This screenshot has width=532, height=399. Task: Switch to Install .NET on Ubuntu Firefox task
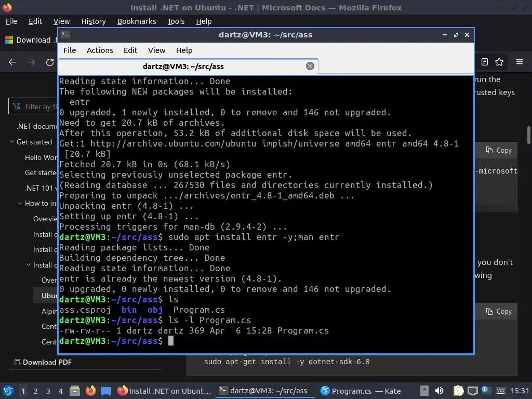(x=164, y=391)
